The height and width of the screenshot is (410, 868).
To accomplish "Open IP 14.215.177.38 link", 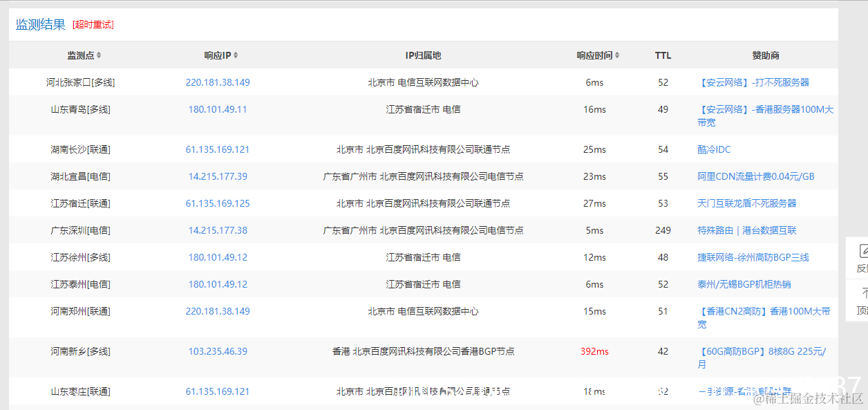I will [x=218, y=230].
